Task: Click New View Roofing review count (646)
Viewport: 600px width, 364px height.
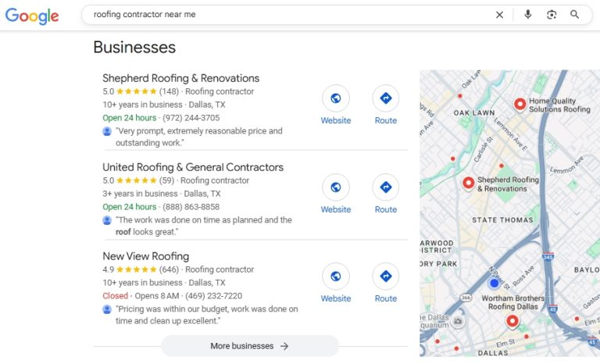Action: pyautogui.click(x=169, y=269)
